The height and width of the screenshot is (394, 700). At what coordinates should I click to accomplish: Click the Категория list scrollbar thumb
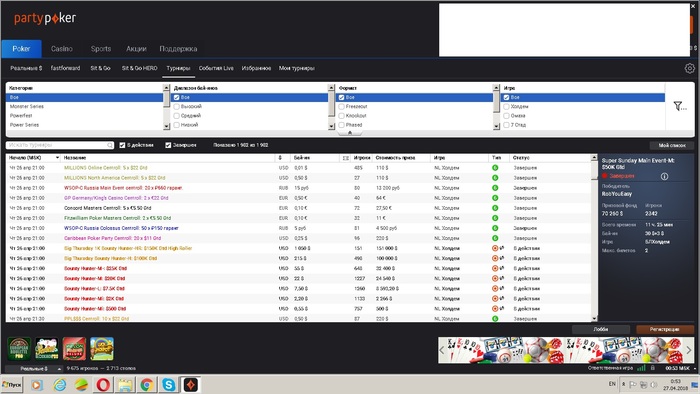tap(167, 100)
